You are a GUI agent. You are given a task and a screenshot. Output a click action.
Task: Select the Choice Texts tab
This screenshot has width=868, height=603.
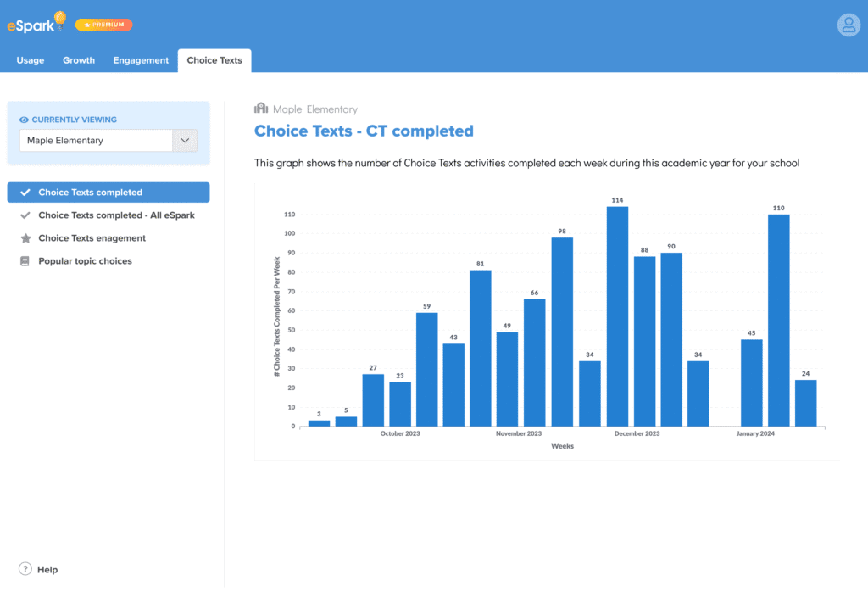[214, 60]
